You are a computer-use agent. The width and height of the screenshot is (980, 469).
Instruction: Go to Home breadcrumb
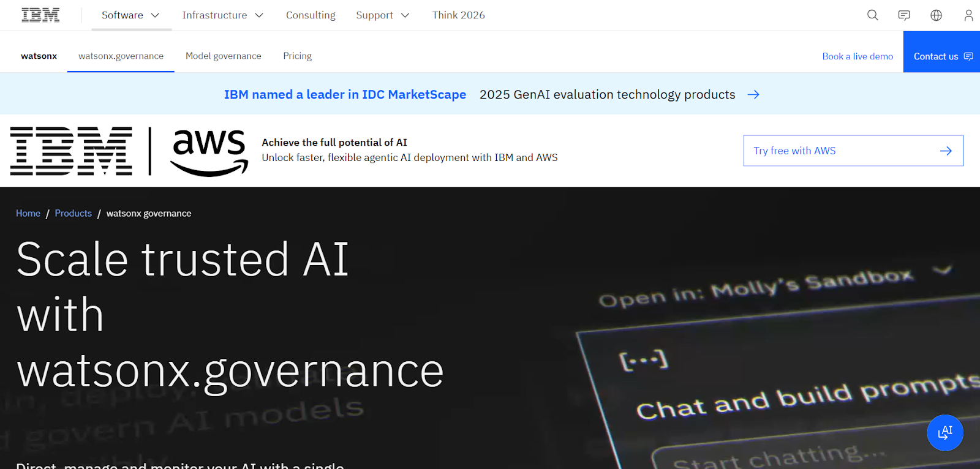click(x=28, y=213)
